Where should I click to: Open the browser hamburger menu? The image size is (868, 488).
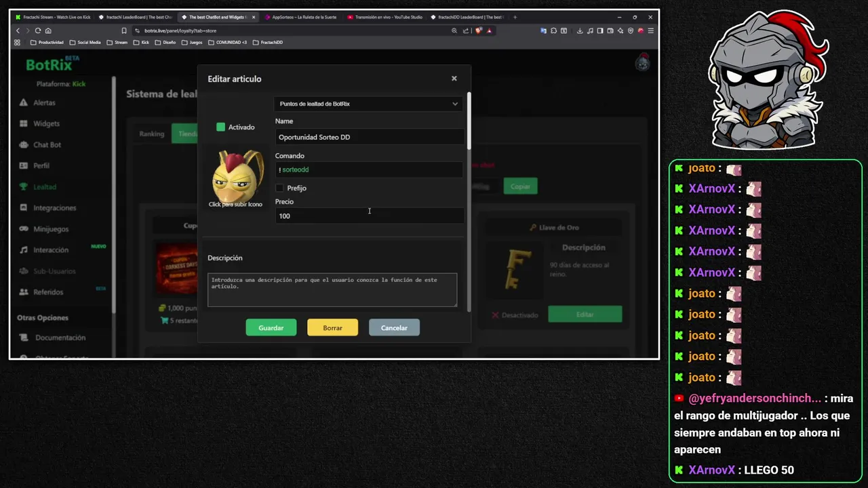click(x=651, y=30)
